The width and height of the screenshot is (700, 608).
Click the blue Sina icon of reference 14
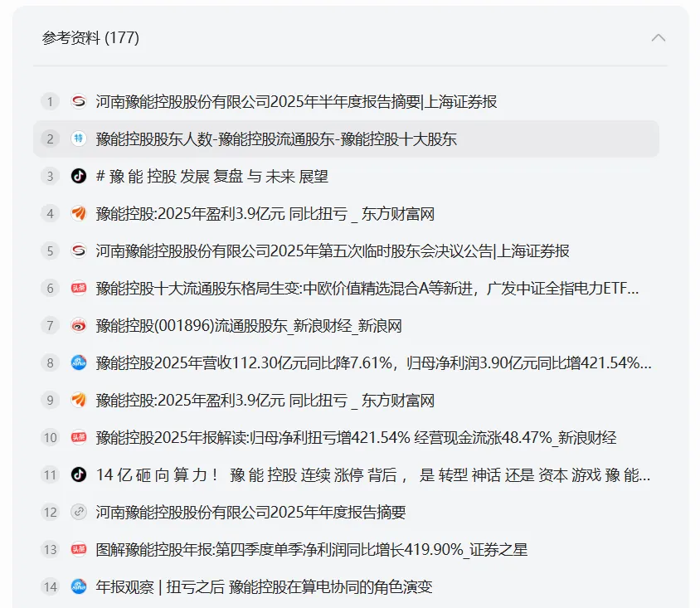tap(79, 586)
